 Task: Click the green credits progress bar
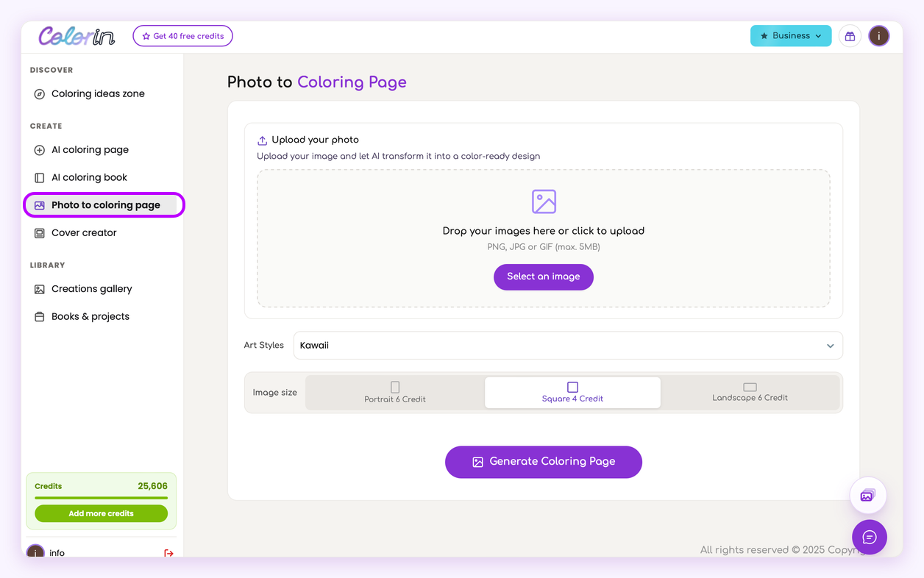click(101, 498)
